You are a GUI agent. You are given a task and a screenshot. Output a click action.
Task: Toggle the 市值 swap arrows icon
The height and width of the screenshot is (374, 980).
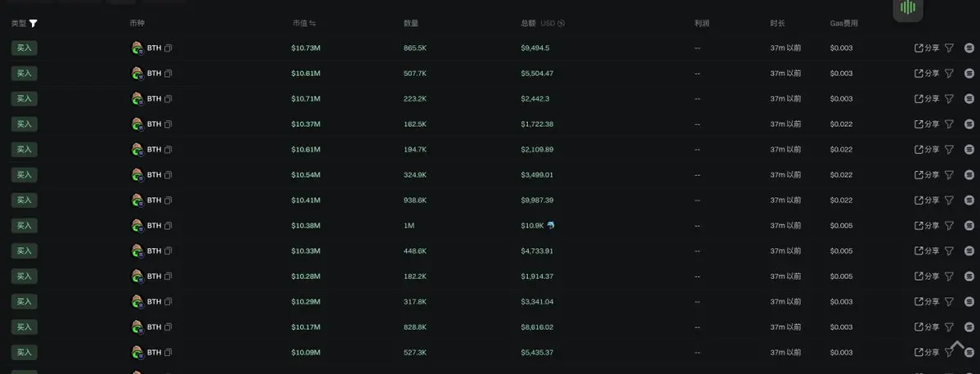click(x=312, y=23)
